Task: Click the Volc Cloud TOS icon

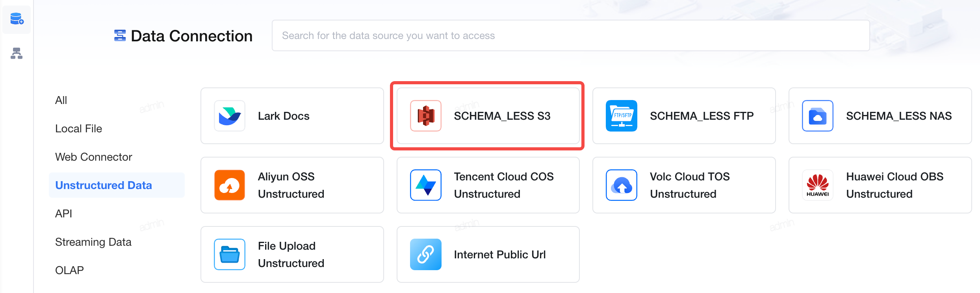Action: [622, 185]
